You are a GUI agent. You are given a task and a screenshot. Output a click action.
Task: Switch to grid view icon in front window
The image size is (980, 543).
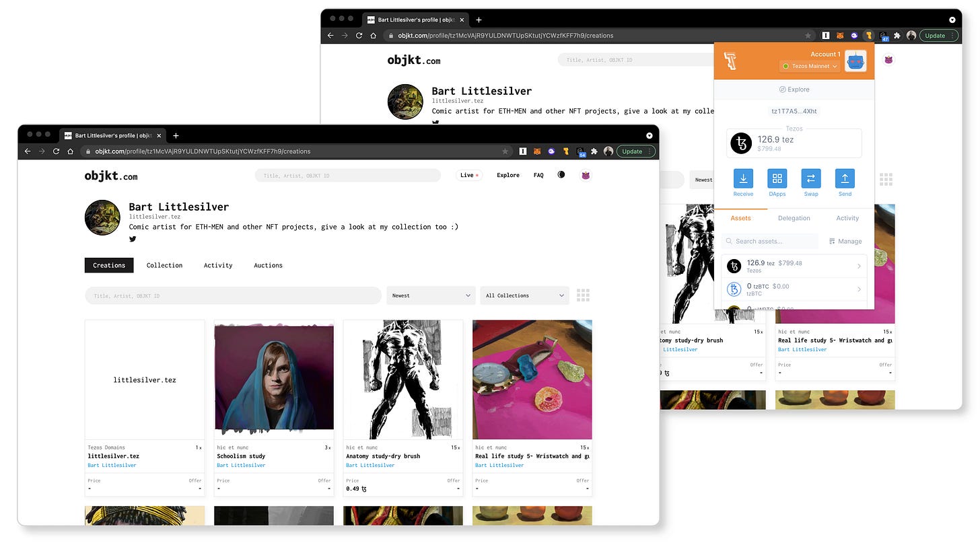(584, 295)
